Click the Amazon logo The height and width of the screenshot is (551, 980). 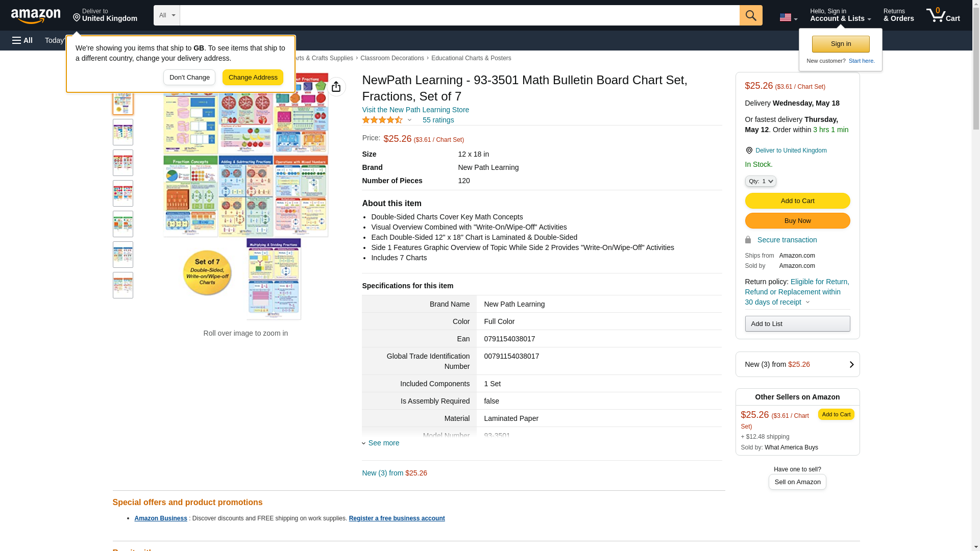click(36, 16)
